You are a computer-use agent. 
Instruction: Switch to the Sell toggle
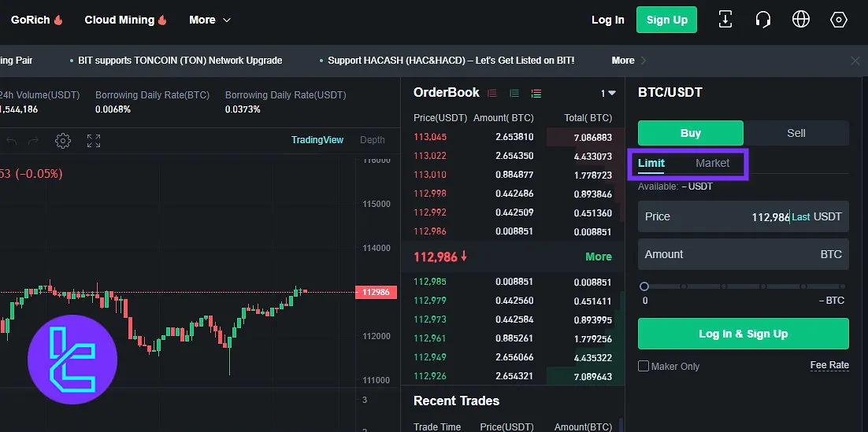pyautogui.click(x=796, y=133)
